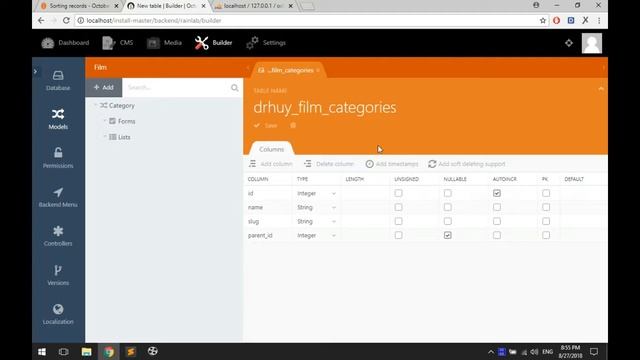
Task: Click the table name drhuy_film_categories
Action: click(325, 107)
